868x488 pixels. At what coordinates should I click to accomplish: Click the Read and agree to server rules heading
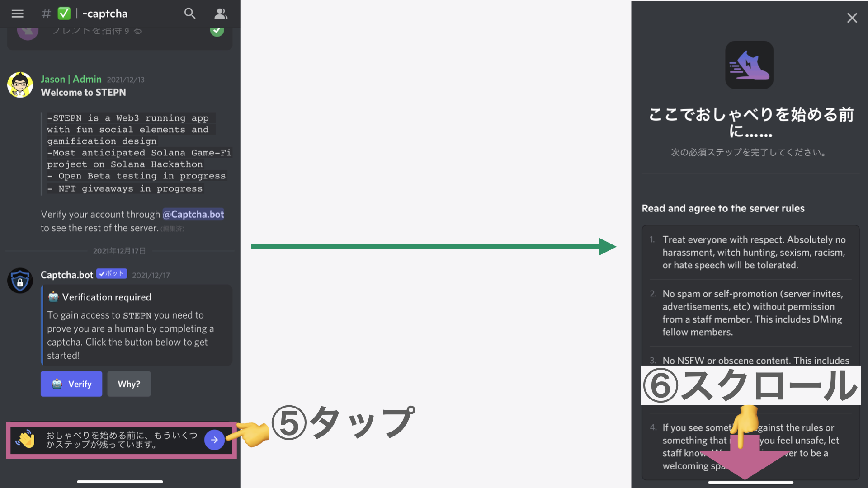pyautogui.click(x=723, y=208)
